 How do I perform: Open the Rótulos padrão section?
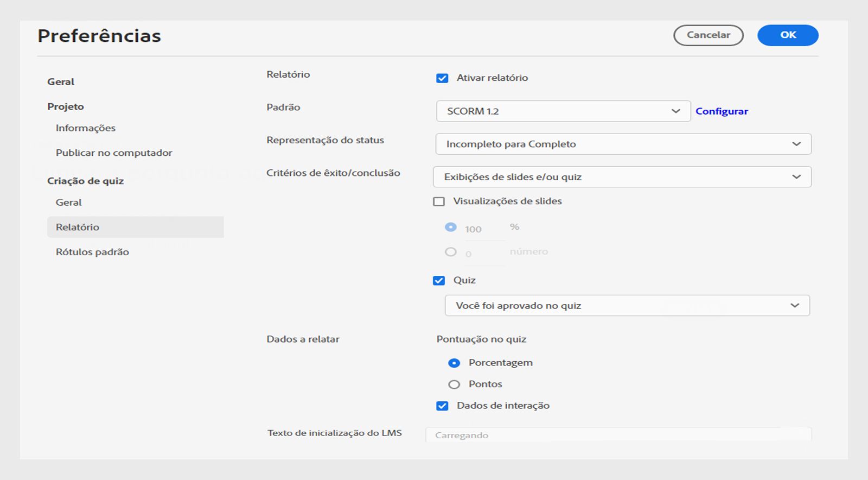(x=92, y=252)
